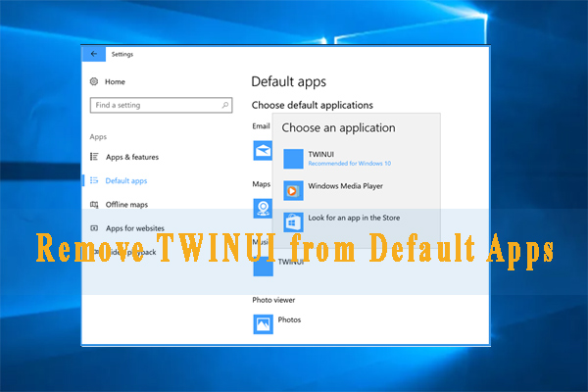Click the back arrow in Settings
The width and height of the screenshot is (588, 392).
94,54
